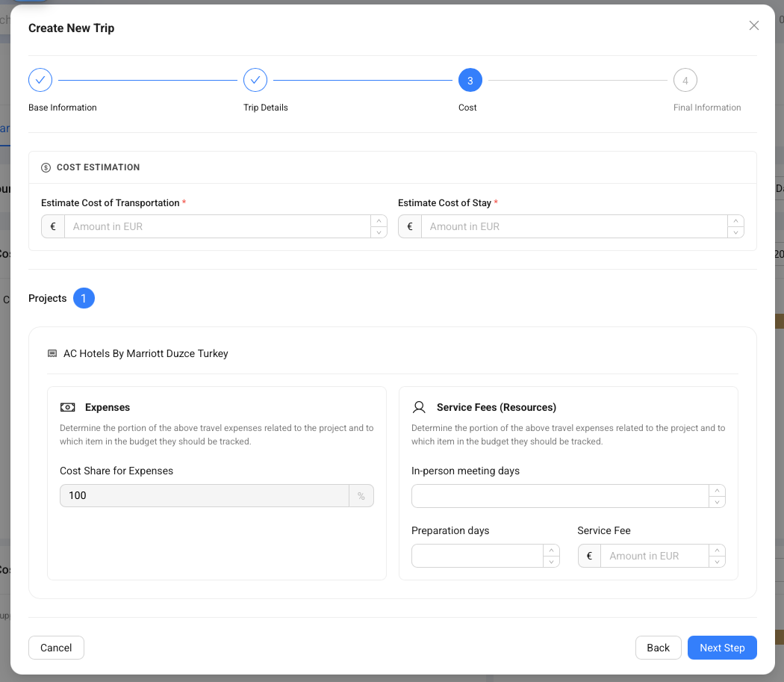Click AC Hotels By Marriott Duzce Turkey title
This screenshot has height=682, width=784.
146,354
